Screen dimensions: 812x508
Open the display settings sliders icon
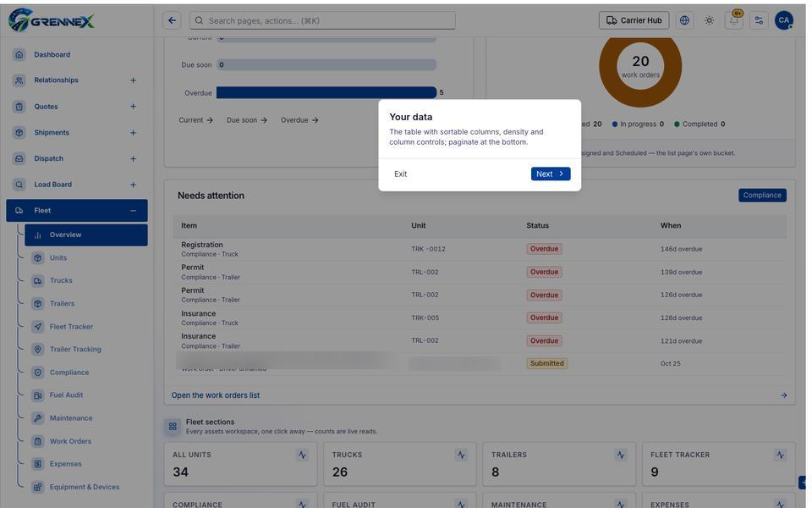point(759,20)
